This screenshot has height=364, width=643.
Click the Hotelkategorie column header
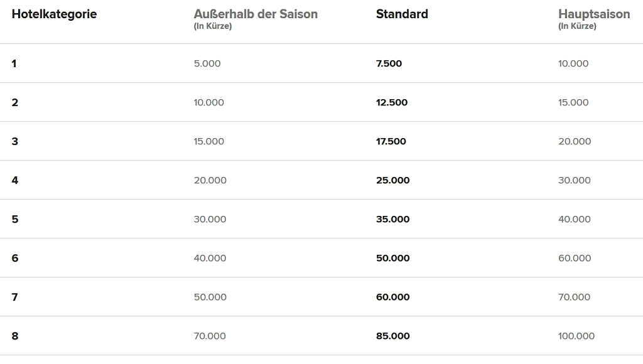(54, 14)
